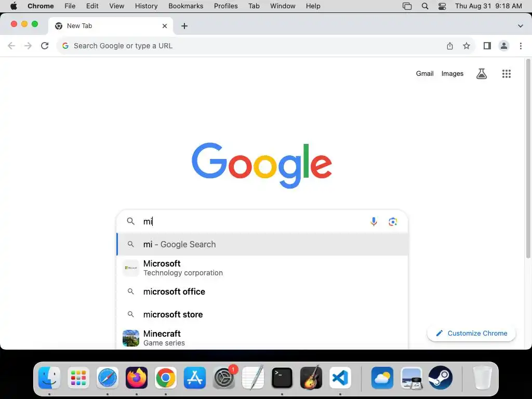This screenshot has height=399, width=532.
Task: Open System Settings from the Dock
Action: [x=224, y=378]
